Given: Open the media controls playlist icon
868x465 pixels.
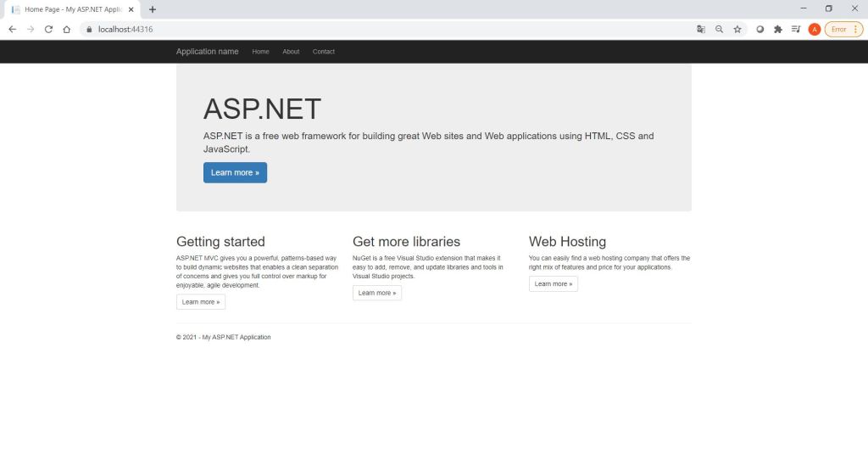Looking at the screenshot, I should [796, 29].
